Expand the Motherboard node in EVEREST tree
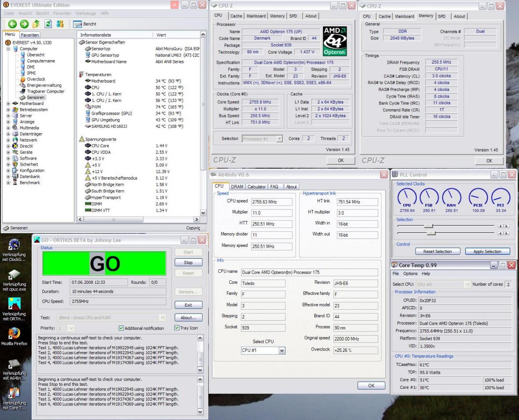The width and height of the screenshot is (519, 420). tap(8, 104)
